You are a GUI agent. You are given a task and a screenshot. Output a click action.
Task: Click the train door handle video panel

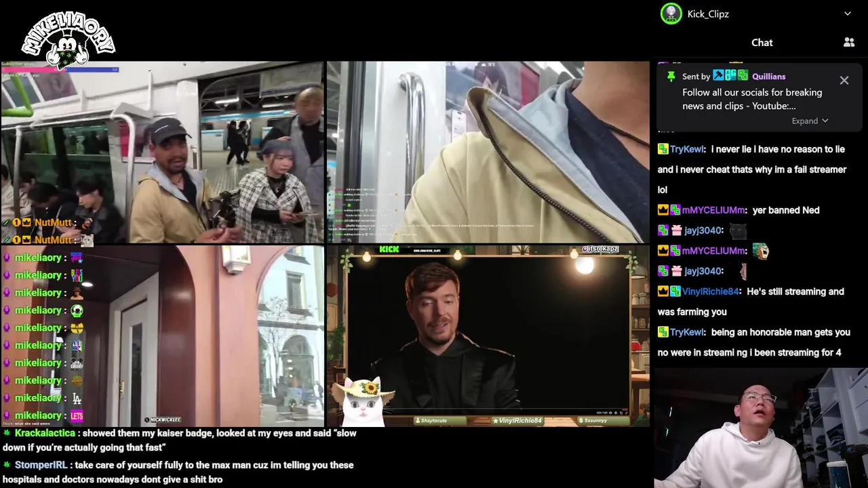pos(488,152)
